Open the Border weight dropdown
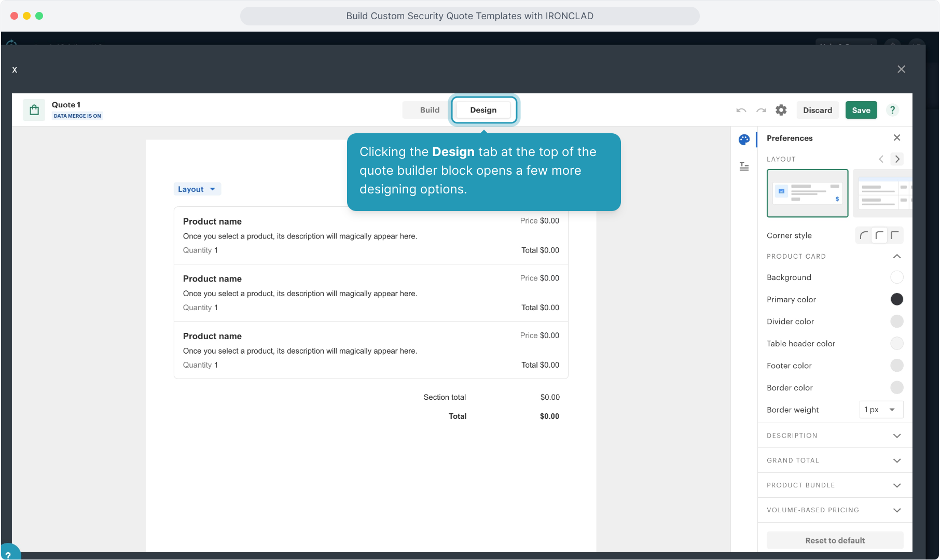 [x=881, y=410]
